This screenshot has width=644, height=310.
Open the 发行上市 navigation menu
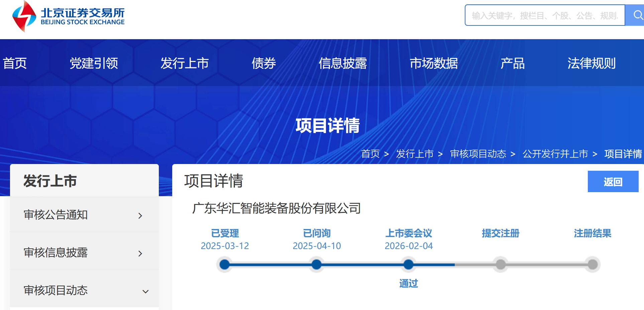(185, 63)
